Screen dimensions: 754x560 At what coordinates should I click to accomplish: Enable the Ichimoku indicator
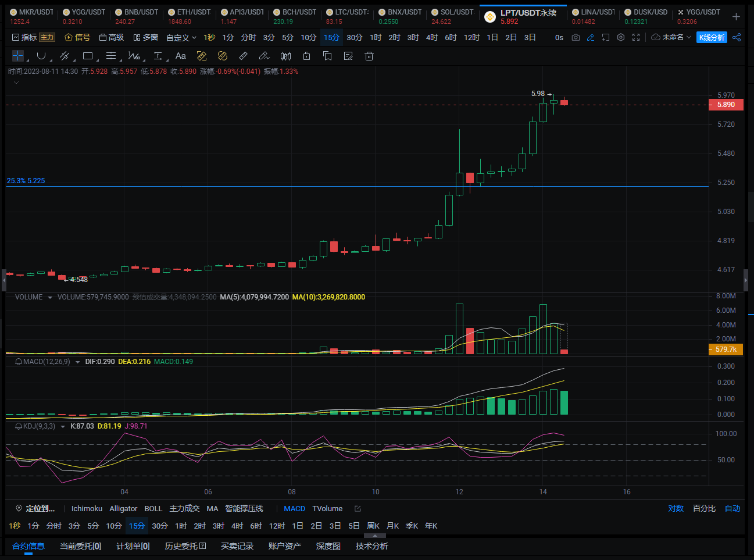tap(87, 508)
